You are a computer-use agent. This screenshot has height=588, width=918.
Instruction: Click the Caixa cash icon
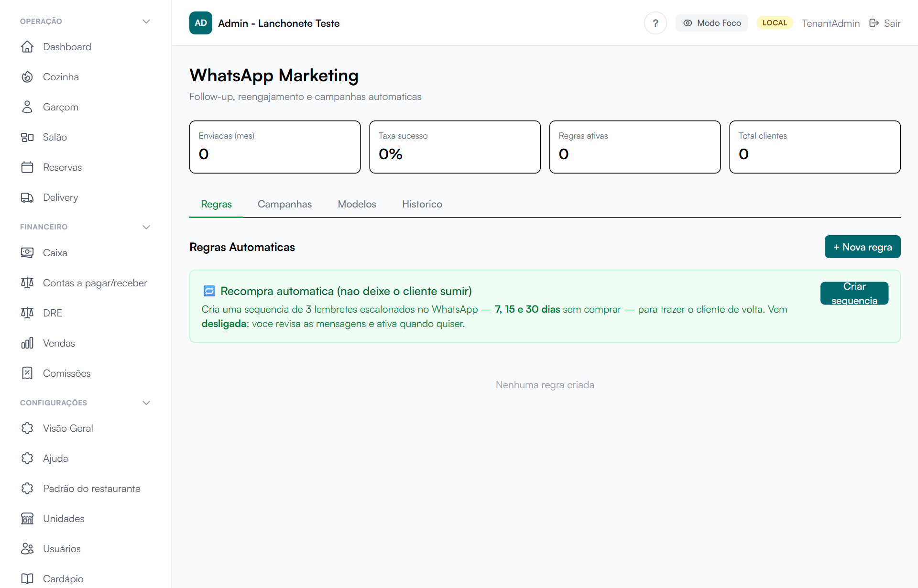[x=27, y=253]
